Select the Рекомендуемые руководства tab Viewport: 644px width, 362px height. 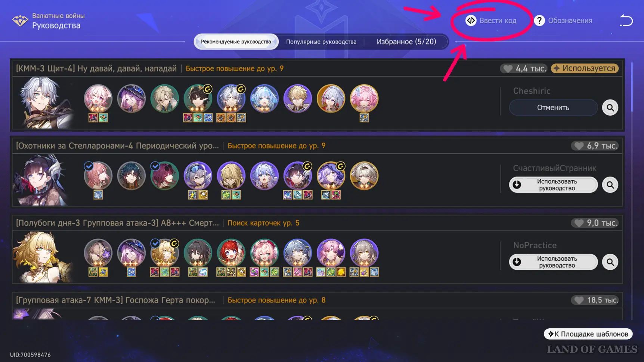pos(236,42)
